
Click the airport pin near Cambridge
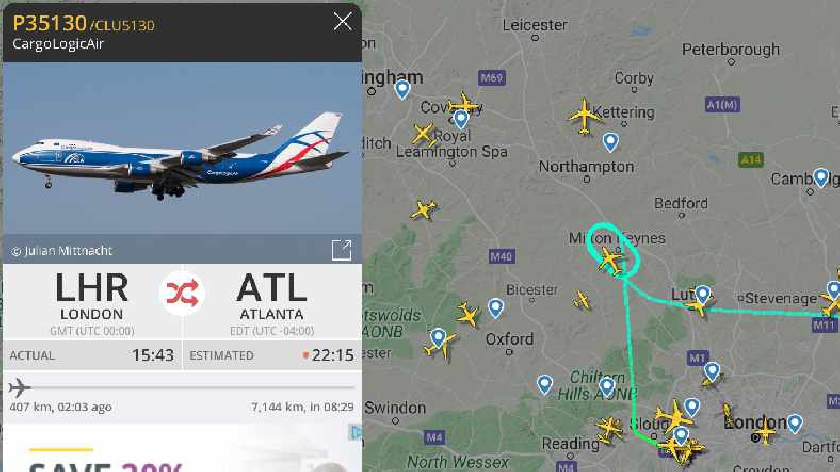click(821, 177)
